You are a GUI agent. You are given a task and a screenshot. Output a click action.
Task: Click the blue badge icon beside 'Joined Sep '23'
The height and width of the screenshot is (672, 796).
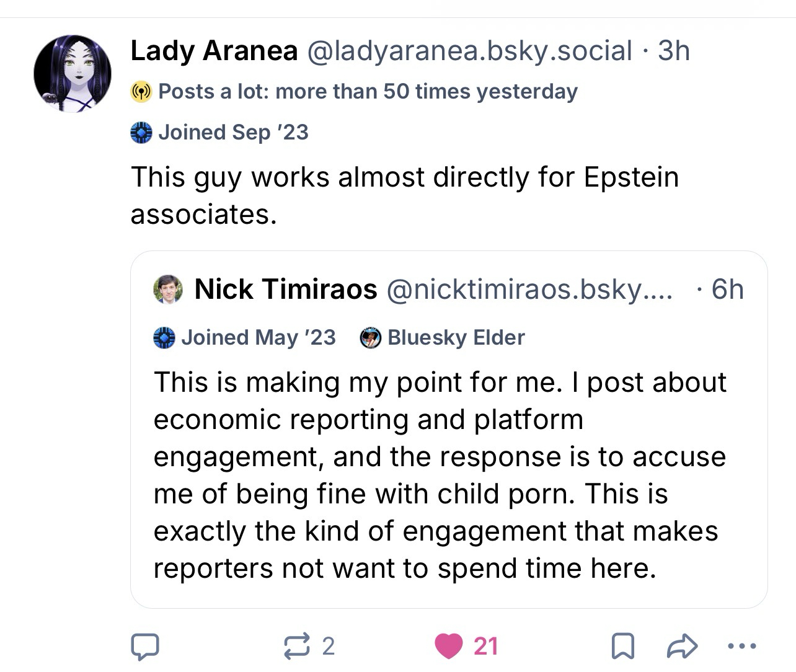coord(141,133)
